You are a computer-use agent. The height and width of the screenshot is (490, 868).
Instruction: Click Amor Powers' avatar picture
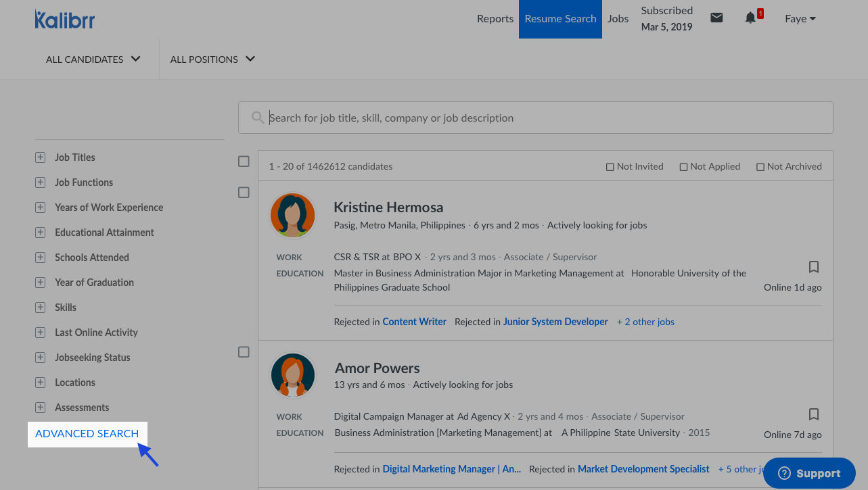click(293, 375)
